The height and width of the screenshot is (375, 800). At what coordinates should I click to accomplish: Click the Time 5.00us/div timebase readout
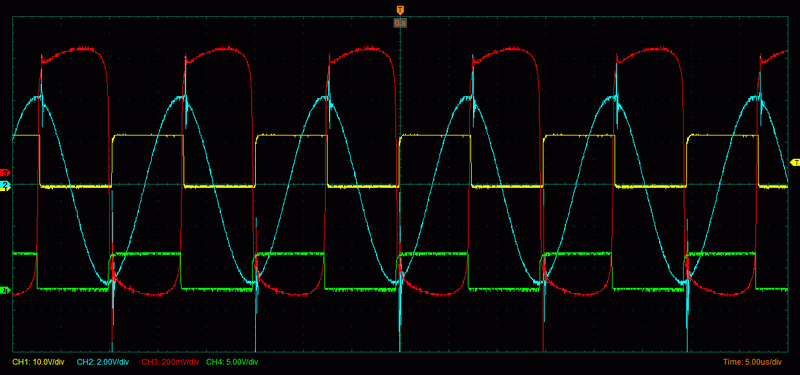753,362
